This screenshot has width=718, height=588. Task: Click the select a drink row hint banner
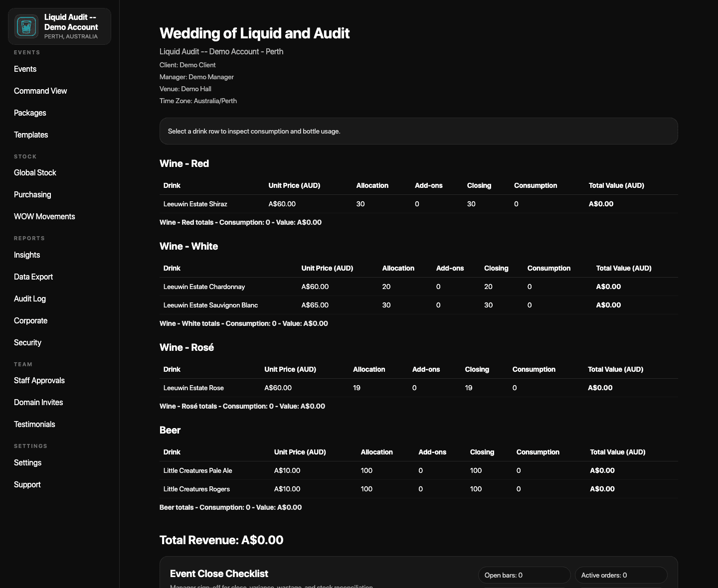[419, 131]
